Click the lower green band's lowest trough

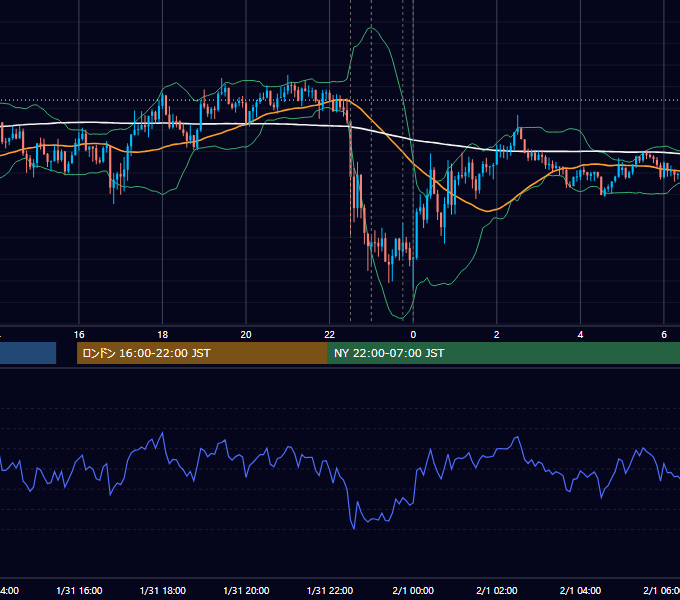402,319
